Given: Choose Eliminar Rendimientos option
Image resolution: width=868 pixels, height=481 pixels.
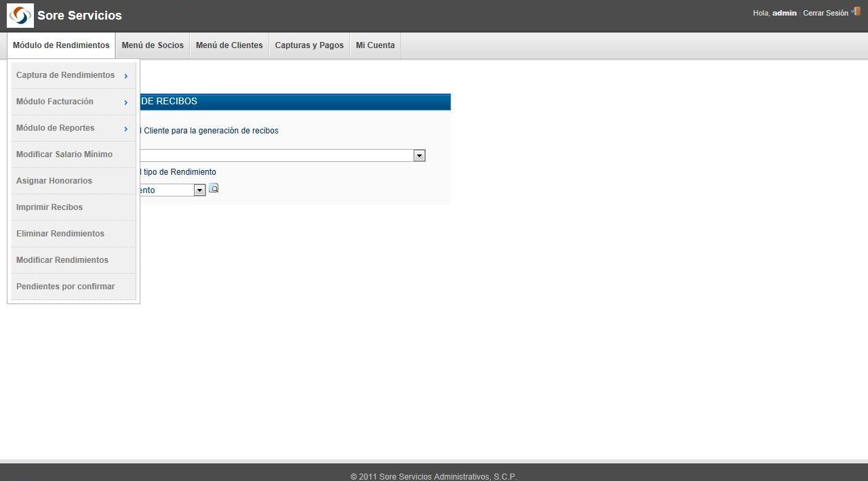Looking at the screenshot, I should tap(60, 234).
